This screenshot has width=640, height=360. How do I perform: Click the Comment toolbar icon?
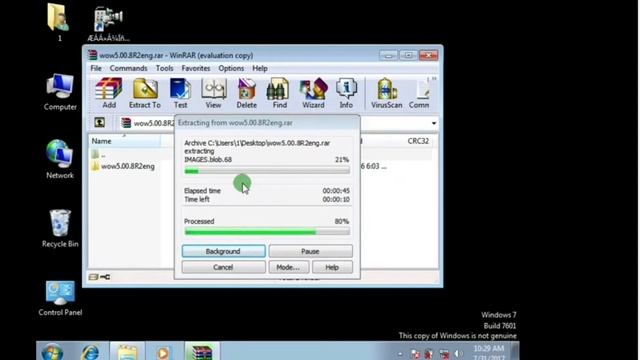[x=419, y=93]
